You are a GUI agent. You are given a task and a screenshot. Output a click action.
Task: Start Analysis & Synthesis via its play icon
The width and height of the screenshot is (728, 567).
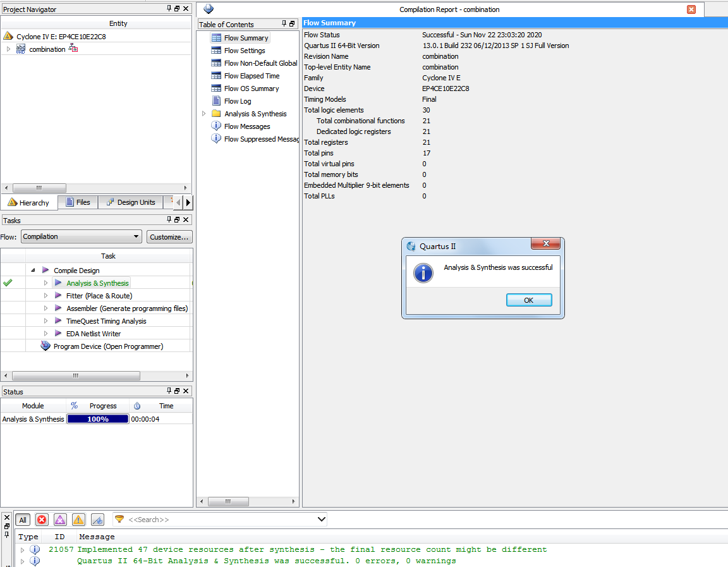coord(58,283)
